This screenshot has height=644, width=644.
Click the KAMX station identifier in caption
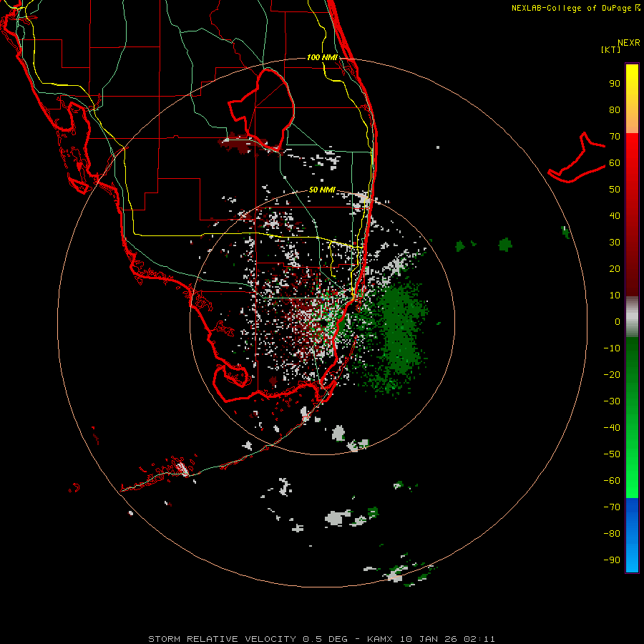(380, 639)
